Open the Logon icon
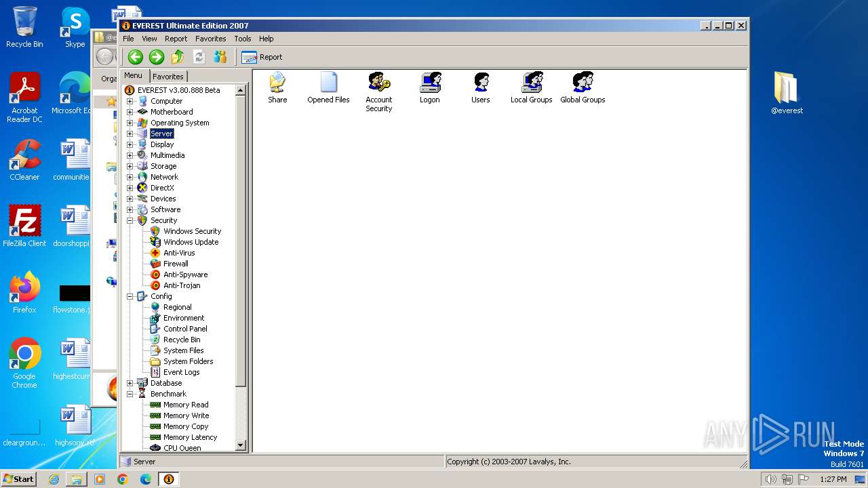 [430, 89]
